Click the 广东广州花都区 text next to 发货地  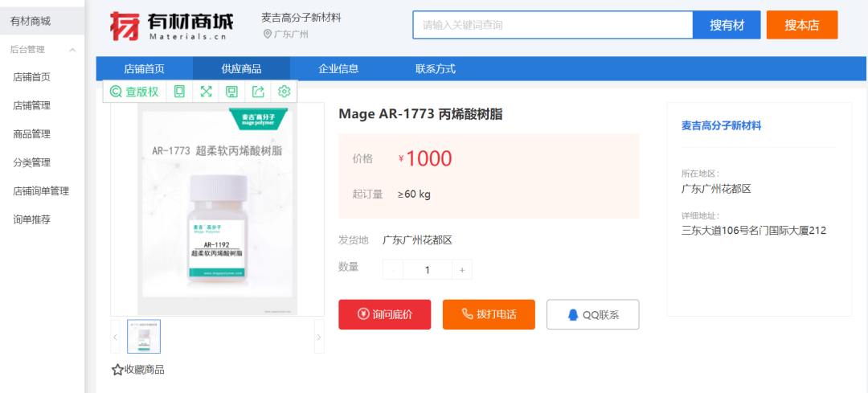[418, 240]
